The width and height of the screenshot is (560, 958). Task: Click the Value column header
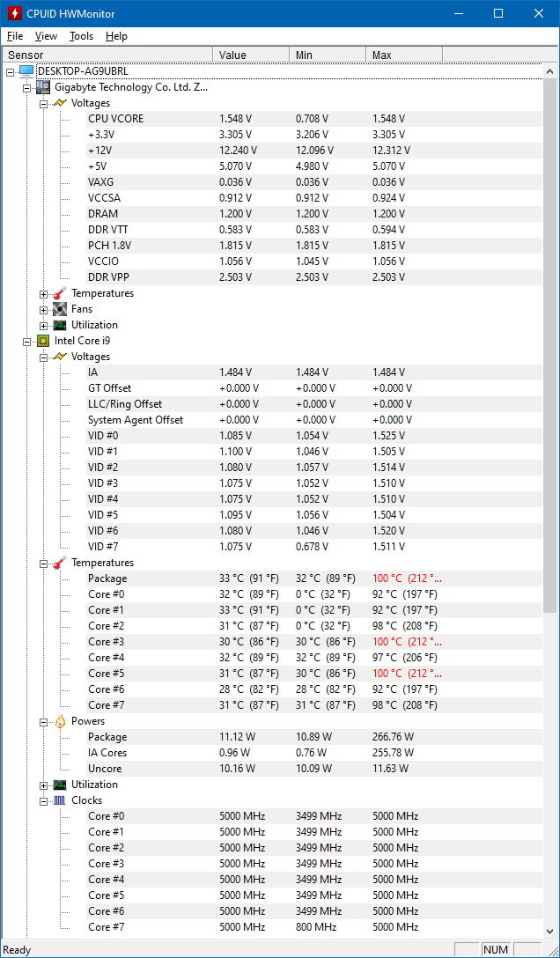coord(250,55)
